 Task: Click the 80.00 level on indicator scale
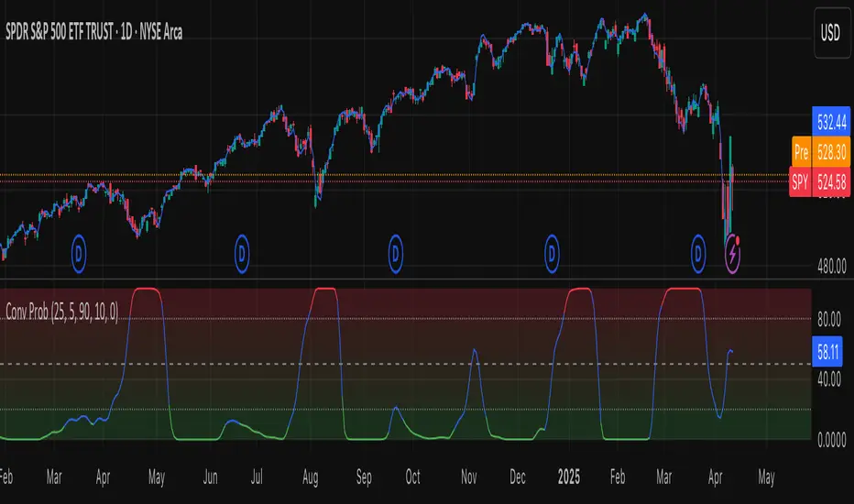point(829,319)
